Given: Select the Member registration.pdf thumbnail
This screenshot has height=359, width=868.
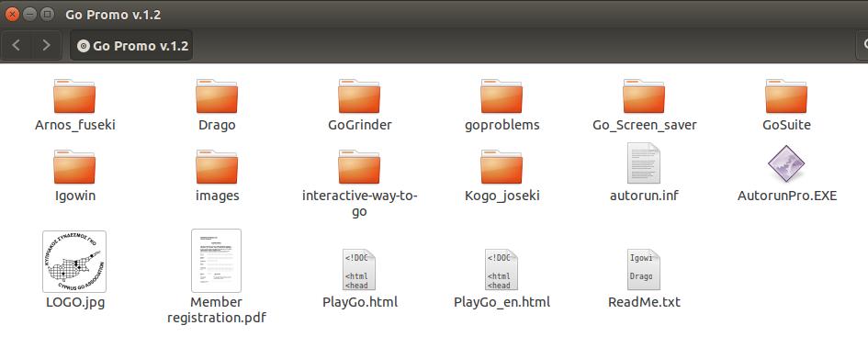Looking at the screenshot, I should pos(217,261).
